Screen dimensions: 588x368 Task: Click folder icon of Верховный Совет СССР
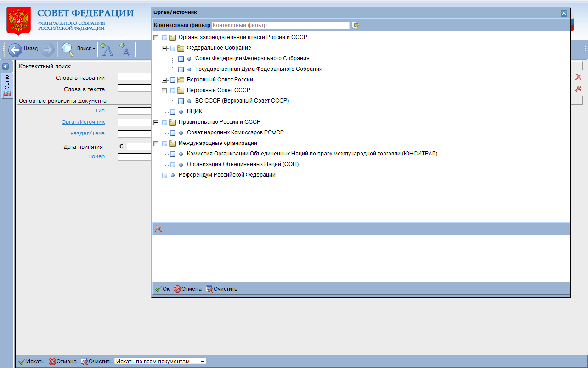(x=181, y=90)
